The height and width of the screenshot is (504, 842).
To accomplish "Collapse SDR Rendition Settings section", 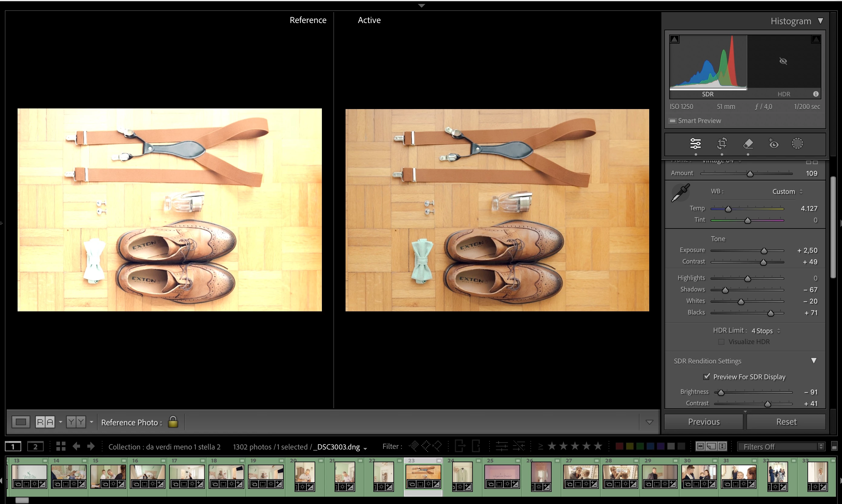I will pyautogui.click(x=814, y=361).
